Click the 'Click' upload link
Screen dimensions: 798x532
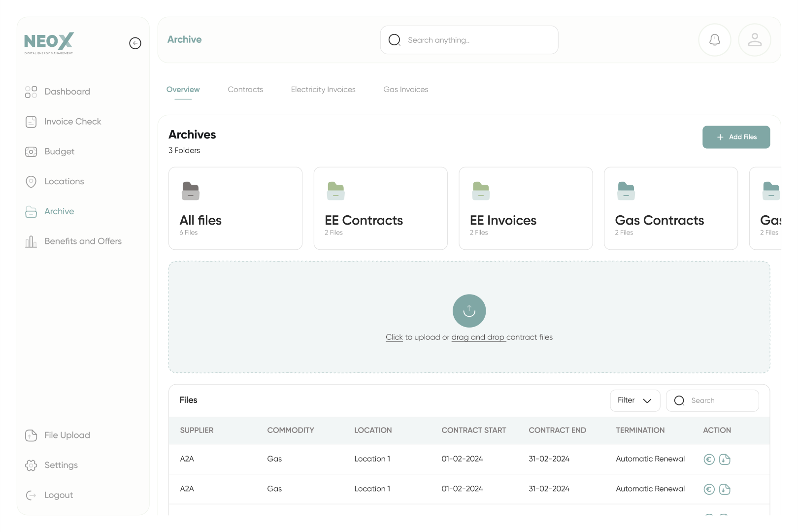[x=394, y=337]
